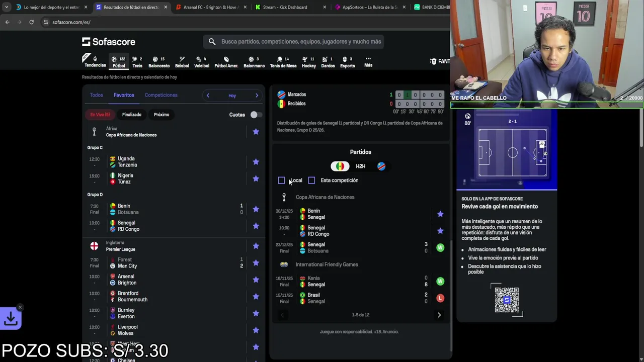Viewport: 644px width, 362px height.
Task: Select the Senegal team flag filter
Action: (340, 166)
